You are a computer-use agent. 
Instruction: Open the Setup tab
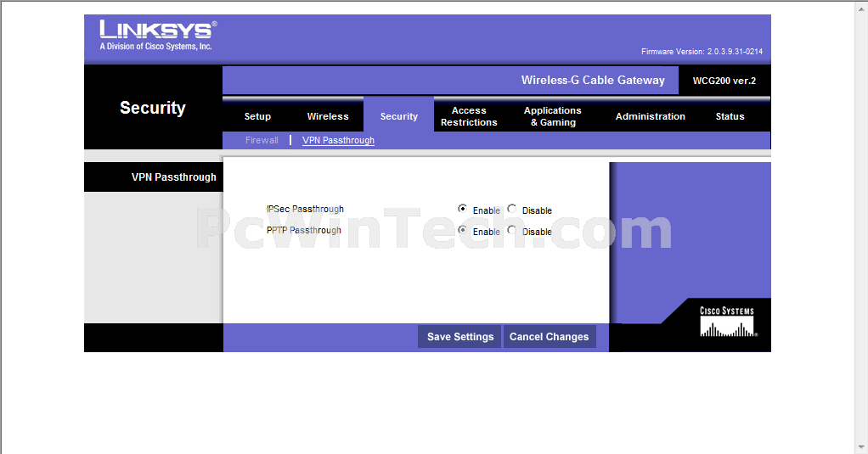[x=257, y=116]
